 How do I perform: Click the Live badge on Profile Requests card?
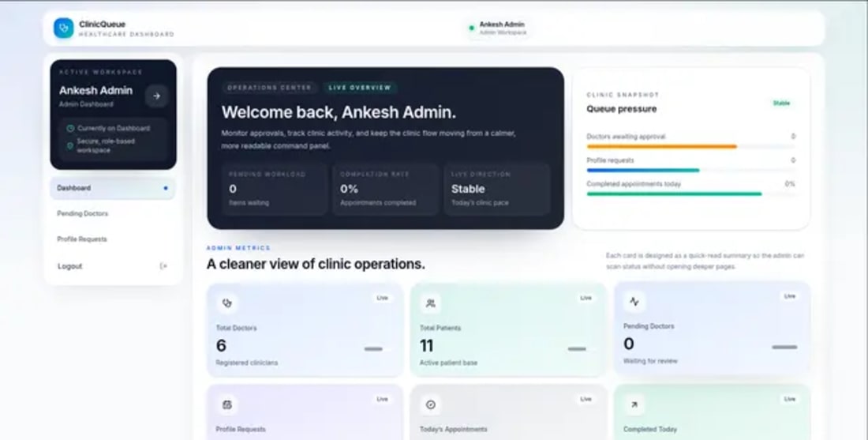383,399
